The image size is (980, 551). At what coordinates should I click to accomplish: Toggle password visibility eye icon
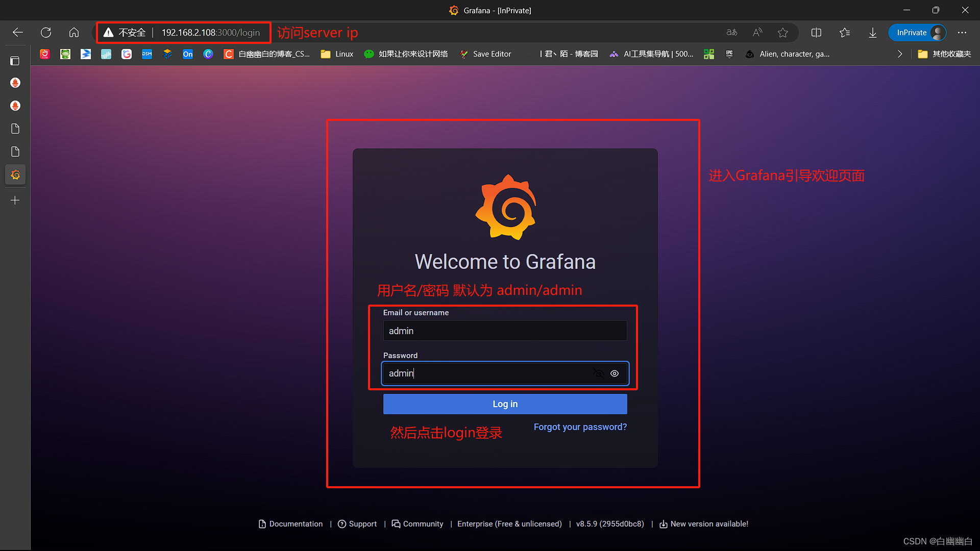(615, 373)
